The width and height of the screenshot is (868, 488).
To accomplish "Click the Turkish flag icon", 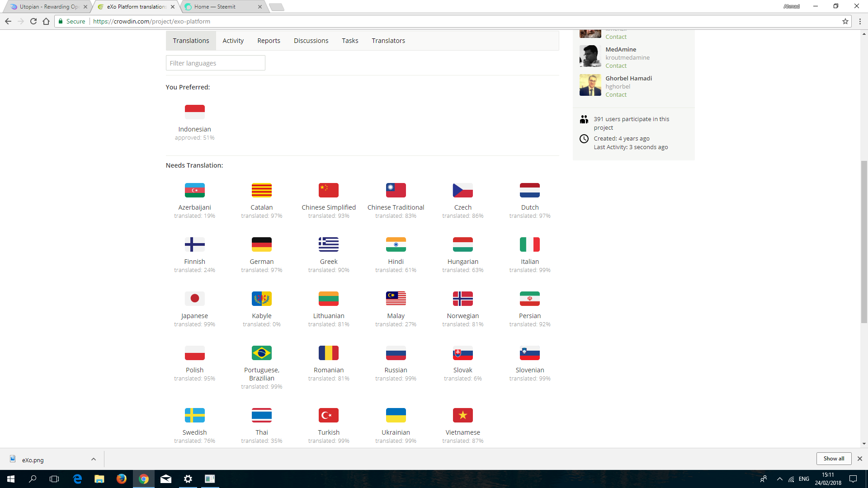I will pyautogui.click(x=328, y=415).
